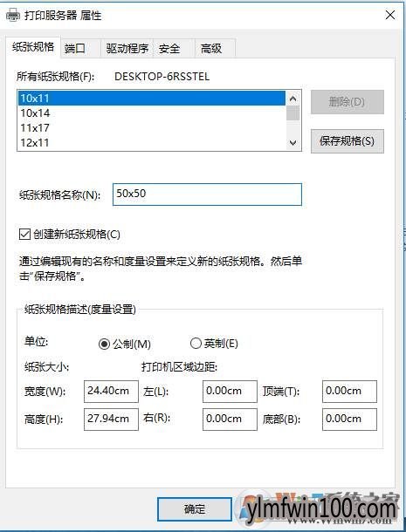Image resolution: width=406 pixels, height=532 pixels.
Task: Click the list scrollbar up arrow
Action: 292,99
